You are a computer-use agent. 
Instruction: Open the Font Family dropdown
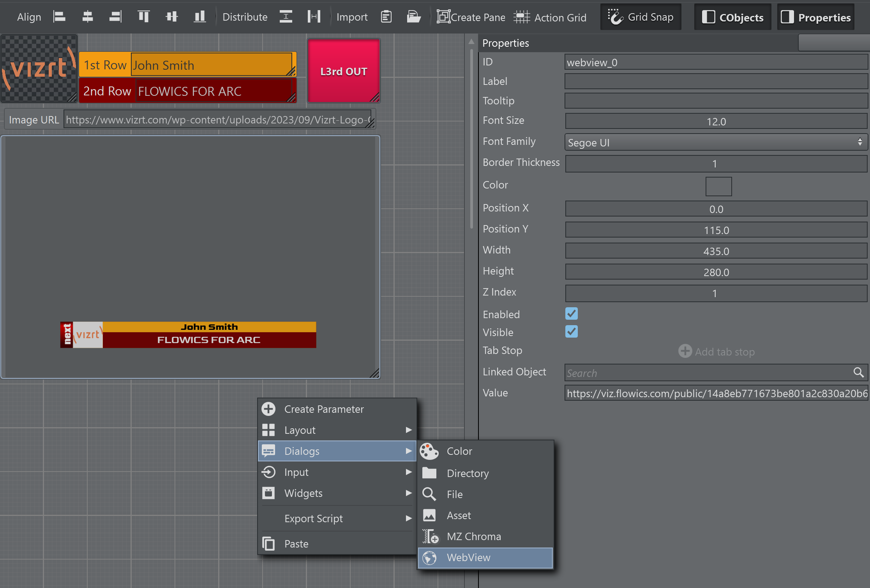click(x=716, y=143)
